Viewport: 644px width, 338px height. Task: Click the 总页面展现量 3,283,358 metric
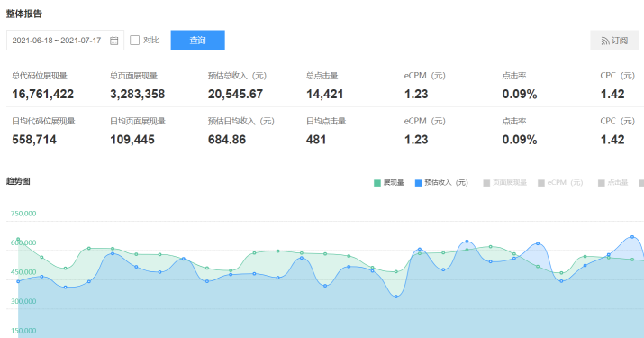tap(137, 87)
